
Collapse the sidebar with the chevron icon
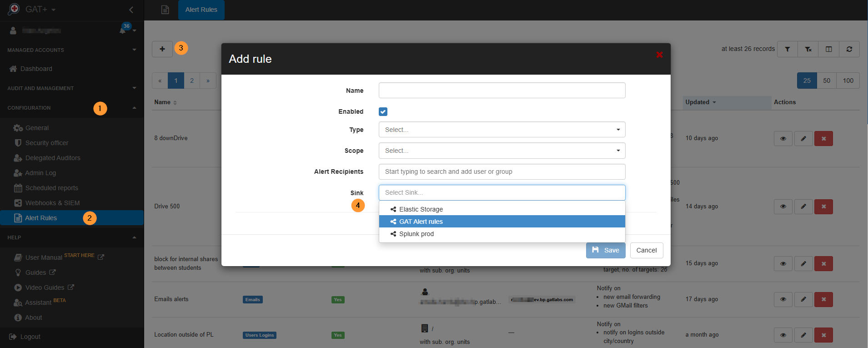coord(131,10)
